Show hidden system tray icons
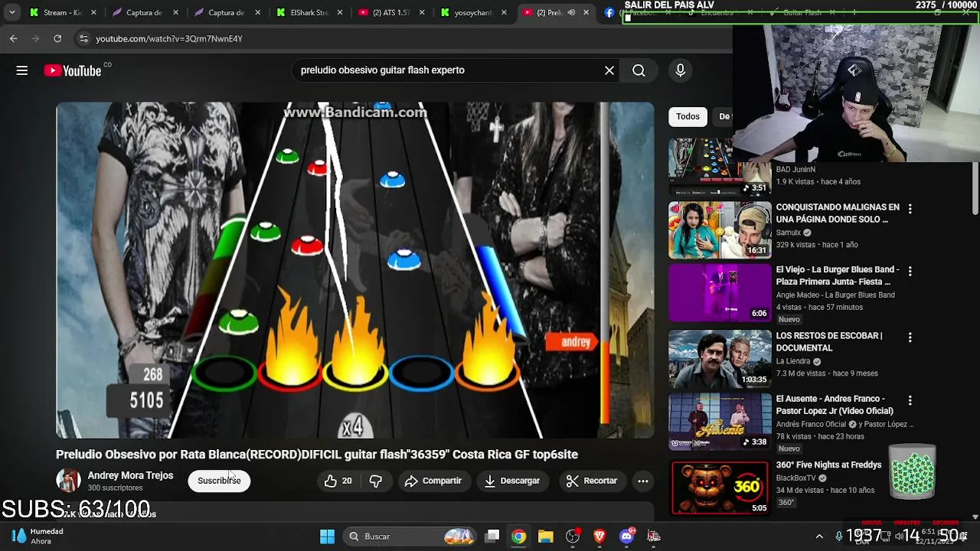 point(819,536)
